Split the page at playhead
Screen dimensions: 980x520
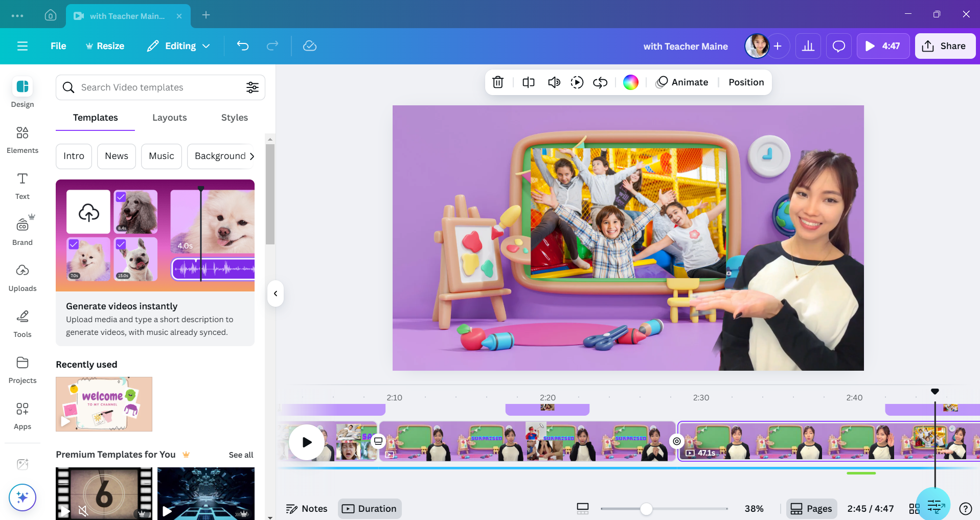pyautogui.click(x=529, y=82)
